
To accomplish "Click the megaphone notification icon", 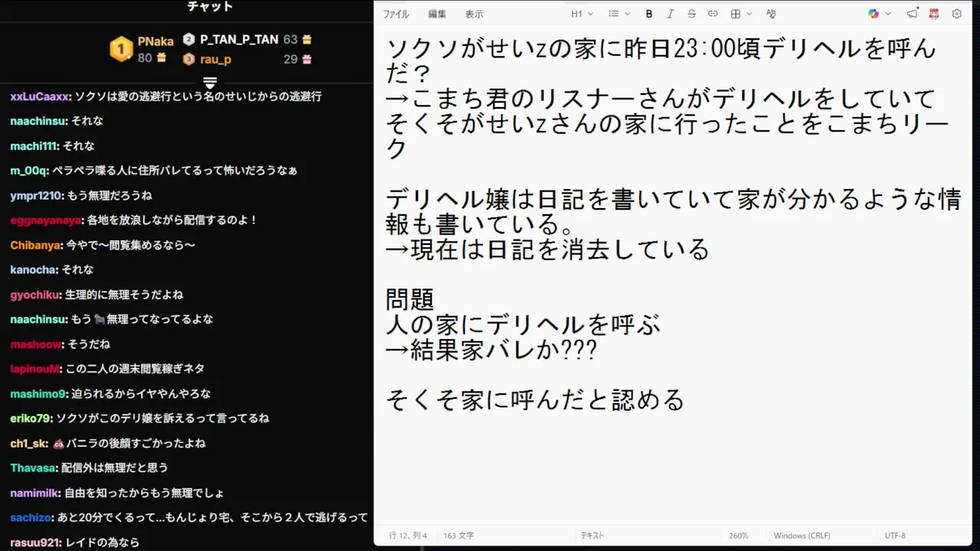I will tap(912, 14).
